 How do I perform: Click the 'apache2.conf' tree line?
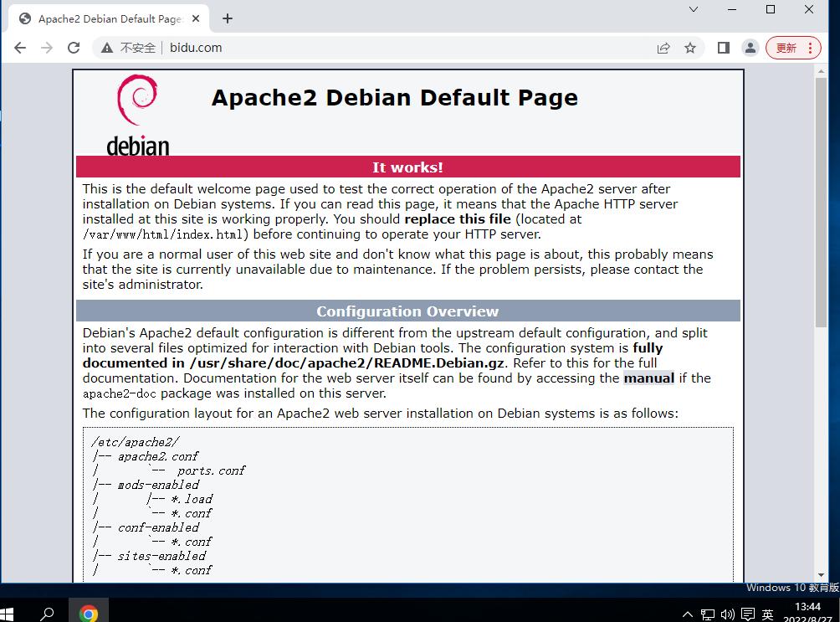pos(158,456)
